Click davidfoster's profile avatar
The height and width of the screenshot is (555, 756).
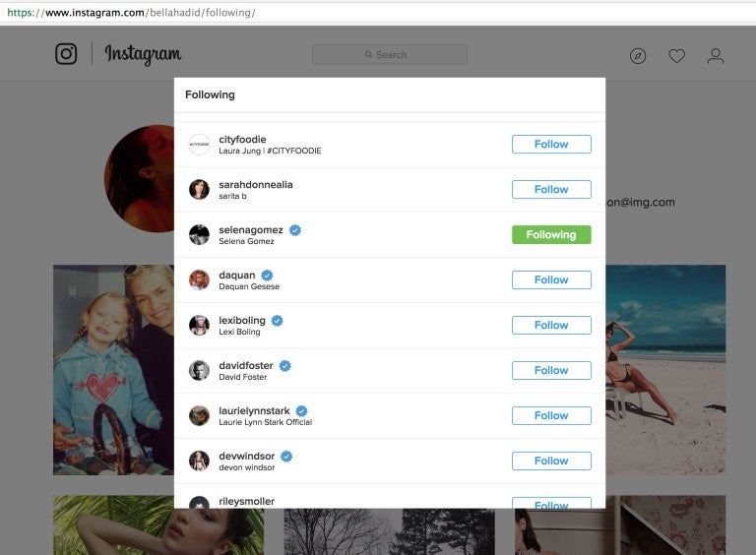tap(199, 370)
